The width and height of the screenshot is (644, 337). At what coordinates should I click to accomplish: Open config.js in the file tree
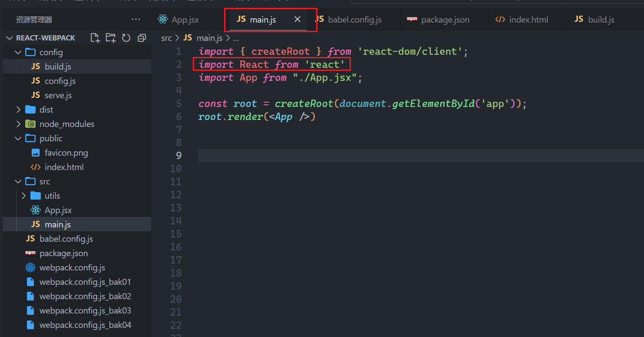(x=77, y=81)
